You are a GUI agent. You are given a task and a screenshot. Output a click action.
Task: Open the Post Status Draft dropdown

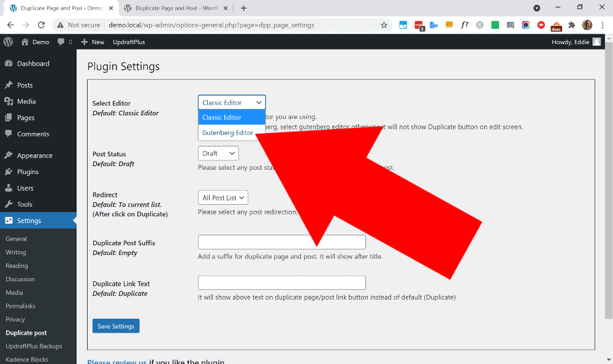(x=218, y=153)
